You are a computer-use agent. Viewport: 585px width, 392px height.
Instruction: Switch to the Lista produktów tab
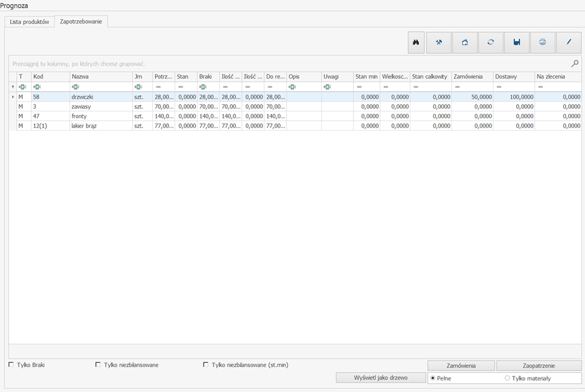tap(29, 22)
